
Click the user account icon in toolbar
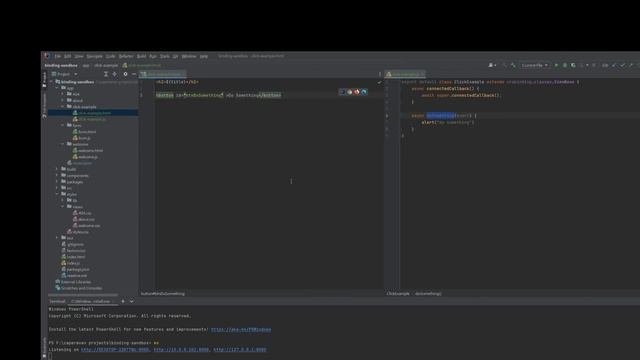492,65
